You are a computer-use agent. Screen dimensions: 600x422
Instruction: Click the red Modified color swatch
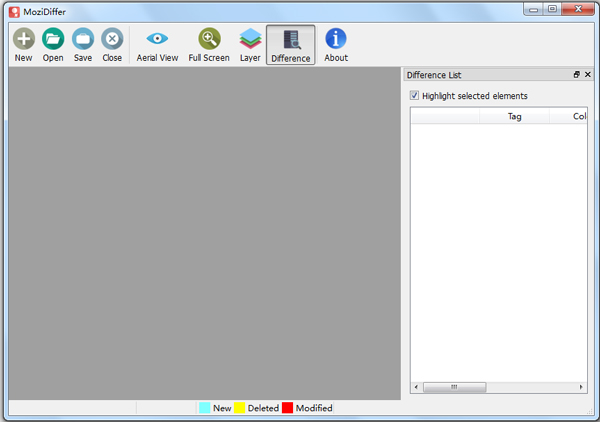[287, 408]
